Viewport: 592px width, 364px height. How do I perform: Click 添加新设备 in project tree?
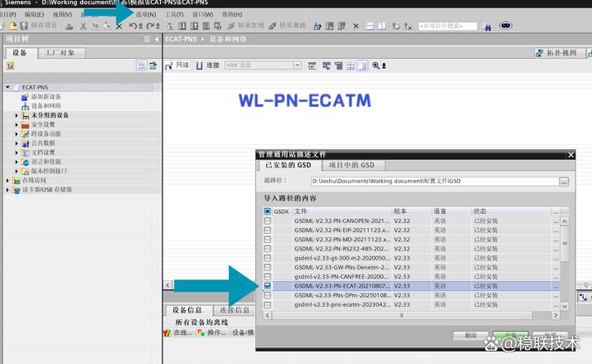[x=46, y=97]
